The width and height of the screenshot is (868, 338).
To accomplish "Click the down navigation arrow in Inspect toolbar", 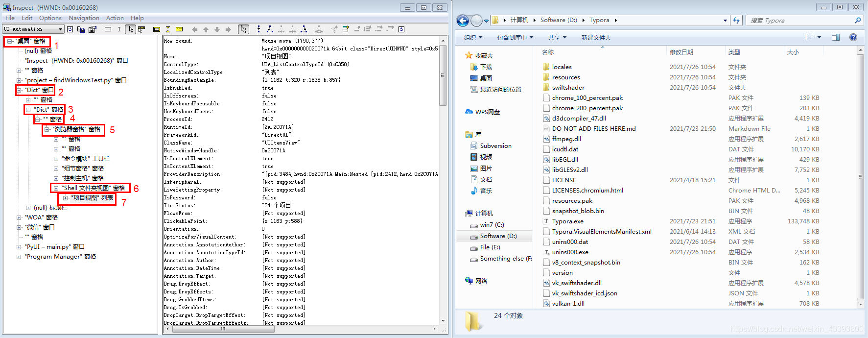I will click(217, 29).
